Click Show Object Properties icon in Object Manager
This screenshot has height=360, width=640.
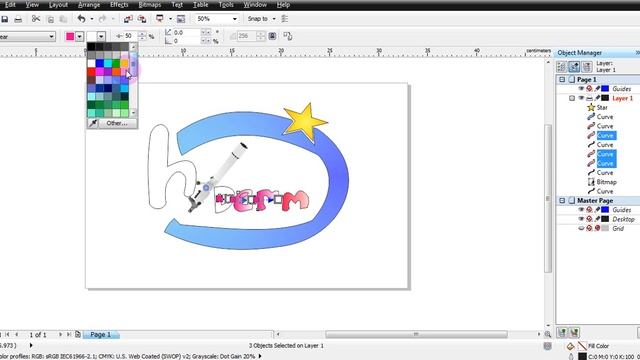[x=562, y=67]
